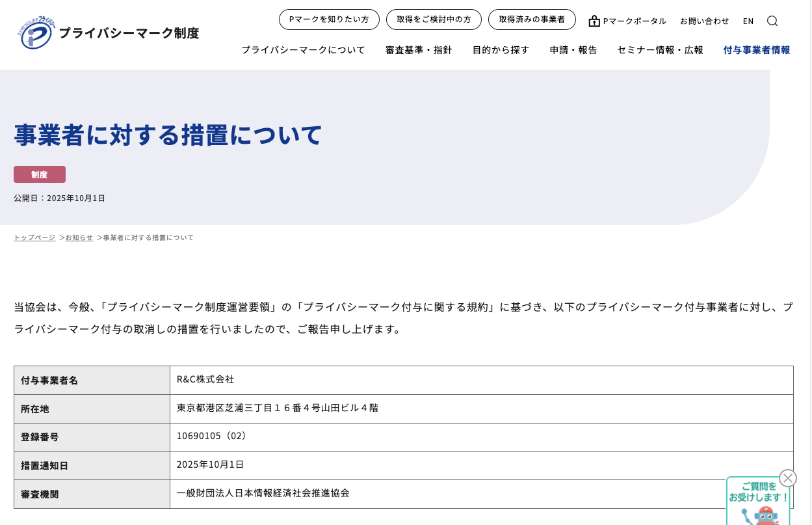Click the Pマークポータル lock icon
812x525 pixels.
coord(594,21)
